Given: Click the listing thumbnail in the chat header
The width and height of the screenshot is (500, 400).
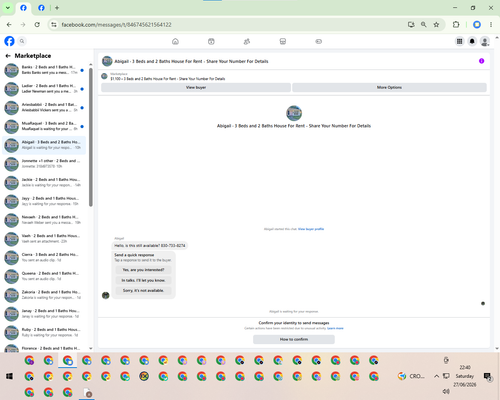Looking at the screenshot, I should pos(107,61).
